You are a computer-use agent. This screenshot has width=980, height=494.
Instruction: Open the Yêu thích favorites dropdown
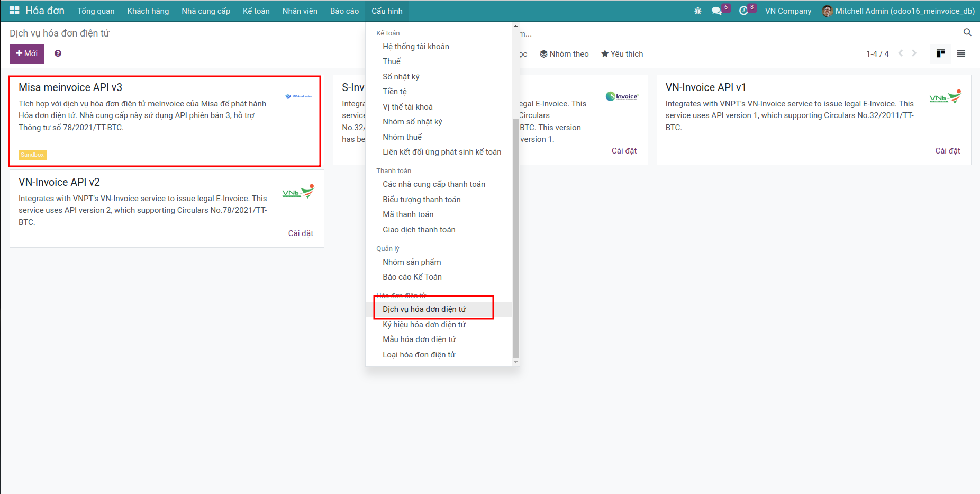pyautogui.click(x=622, y=54)
